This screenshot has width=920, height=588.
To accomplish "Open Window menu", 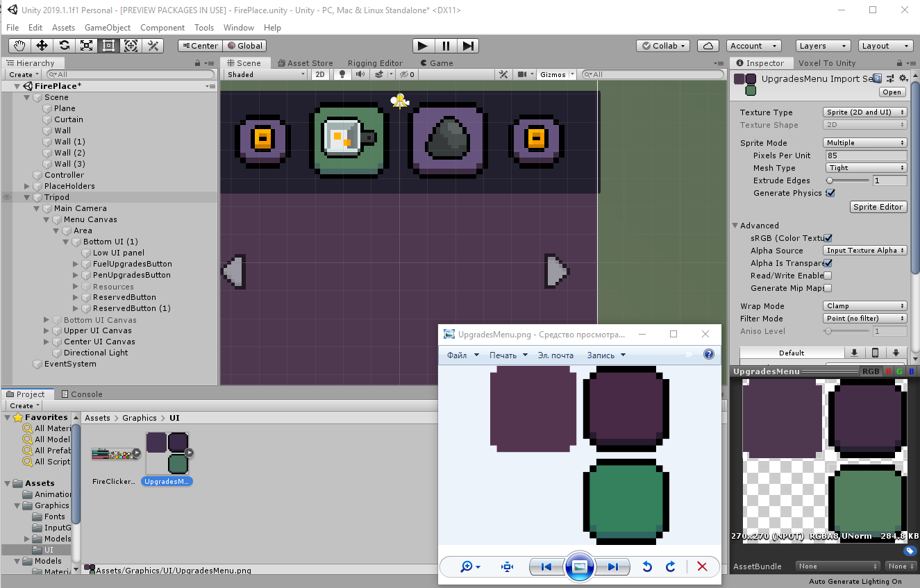I will [x=239, y=28].
